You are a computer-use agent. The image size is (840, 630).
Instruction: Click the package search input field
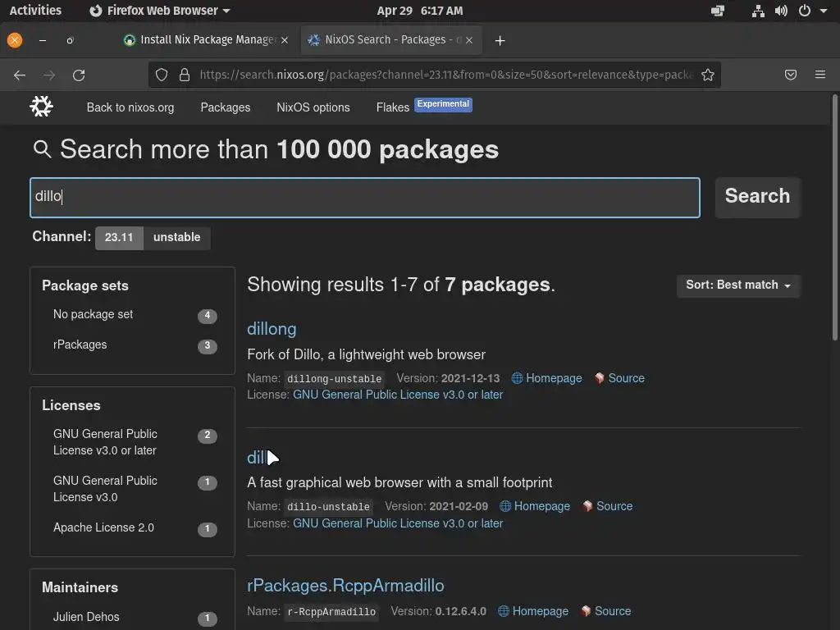coord(365,197)
